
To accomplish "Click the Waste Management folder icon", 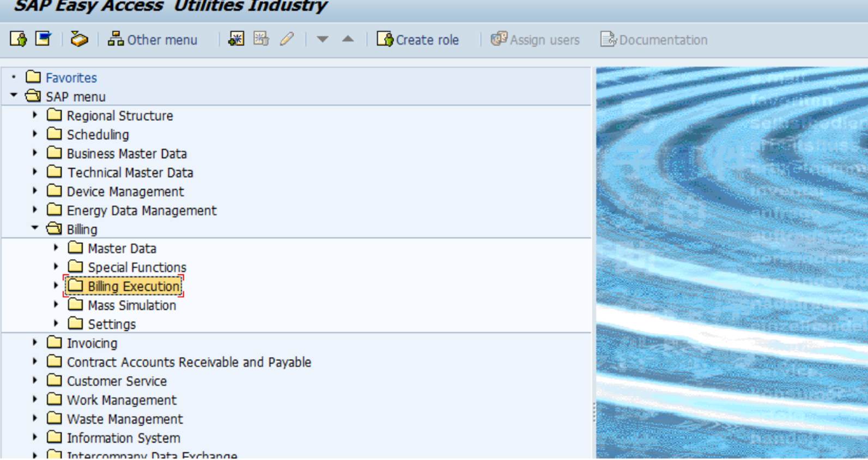I will (x=54, y=418).
